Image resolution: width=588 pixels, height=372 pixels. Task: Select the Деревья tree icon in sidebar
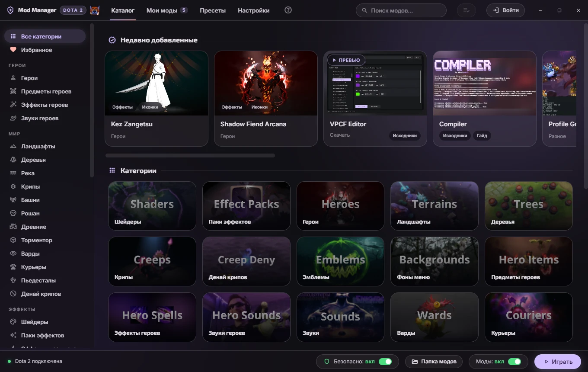point(13,160)
